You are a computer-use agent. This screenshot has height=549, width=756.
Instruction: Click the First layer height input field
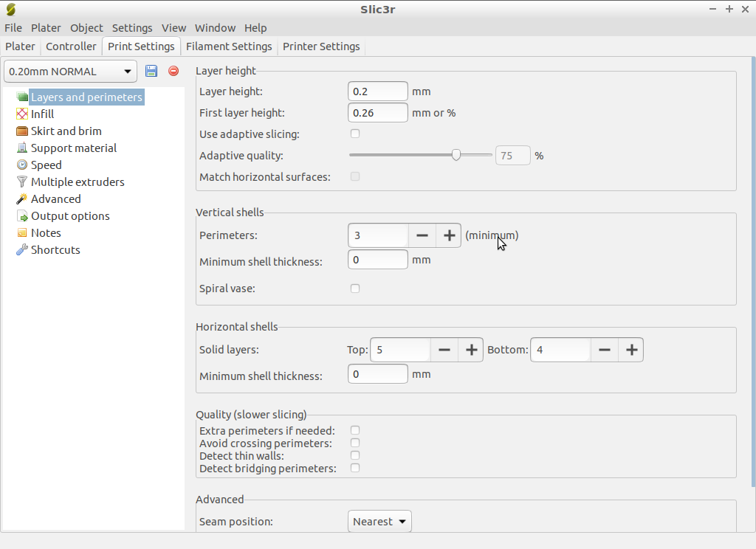(377, 113)
